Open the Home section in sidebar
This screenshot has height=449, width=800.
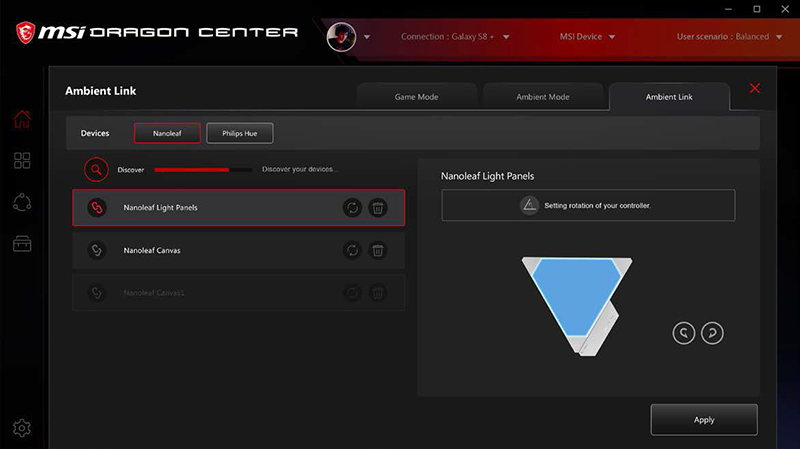22,120
